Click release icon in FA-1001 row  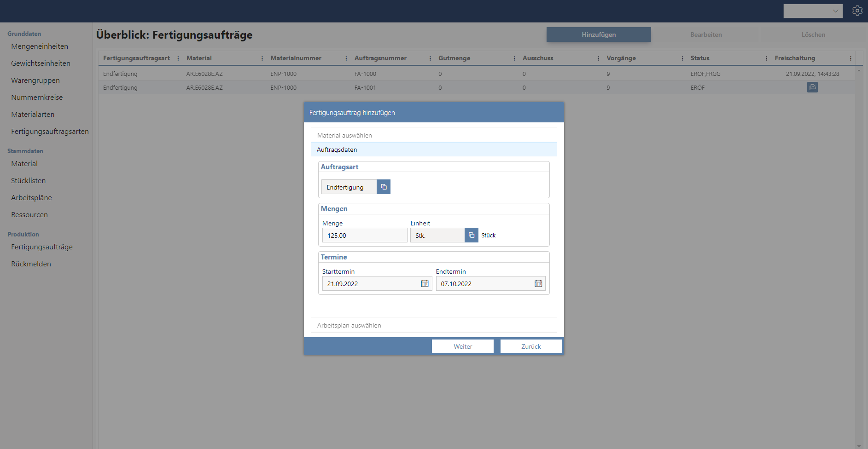click(812, 87)
